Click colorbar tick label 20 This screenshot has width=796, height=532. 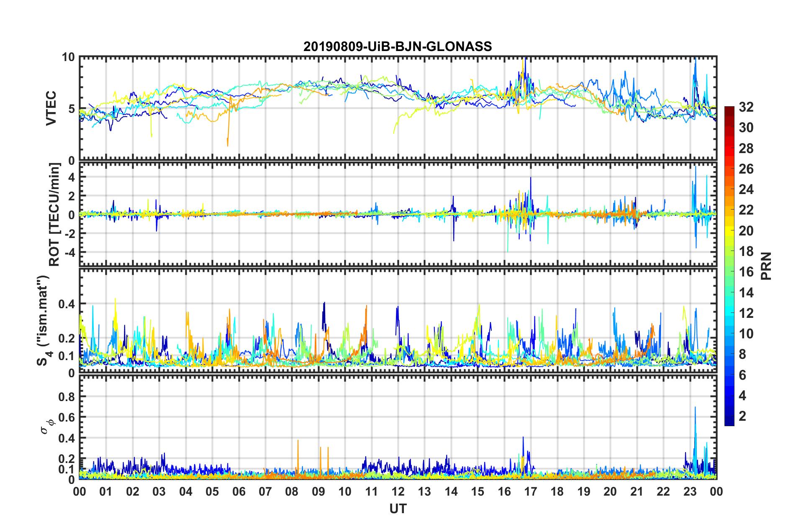click(x=746, y=231)
